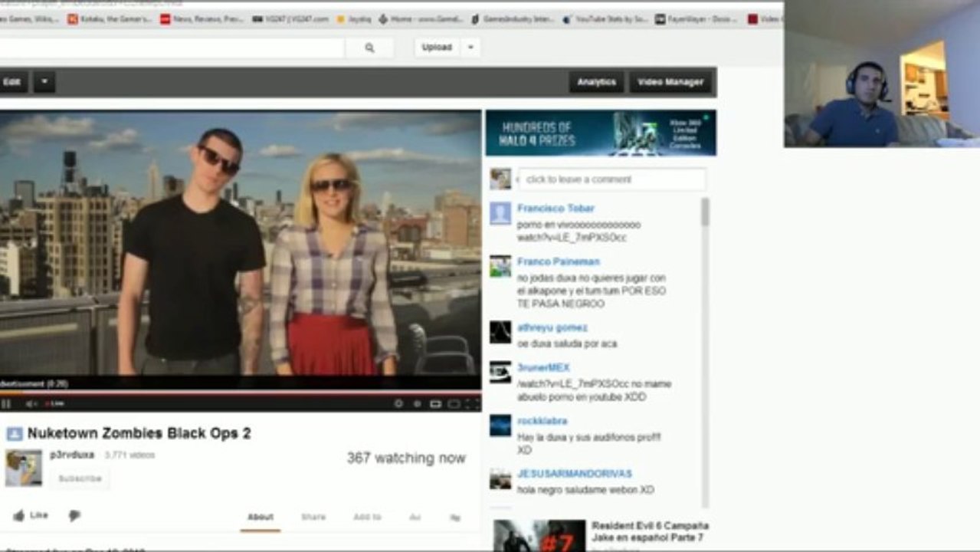Screen dimensions: 980x552
Task: Click the Nuketown Zombies Black Ops 2 title
Action: tap(139, 433)
